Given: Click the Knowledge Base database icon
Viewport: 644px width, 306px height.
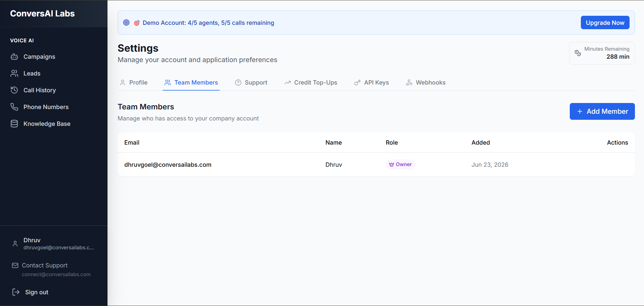Looking at the screenshot, I should (x=14, y=124).
